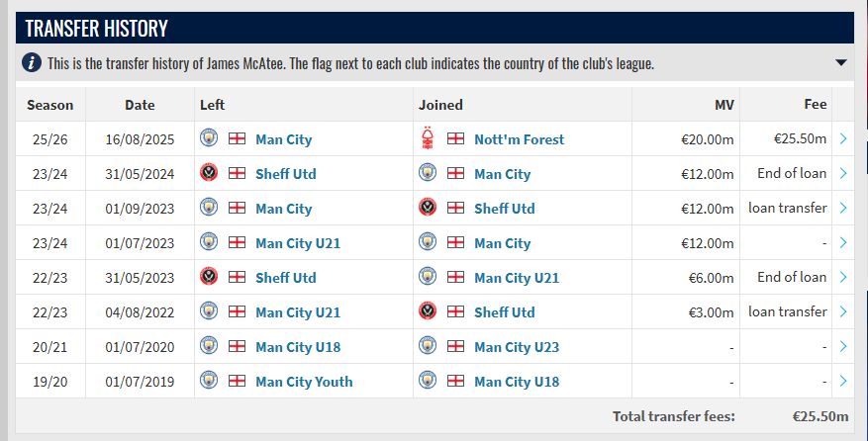The image size is (868, 441).
Task: Open details arrow for 01/07/2019 transfer
Action: pos(842,382)
